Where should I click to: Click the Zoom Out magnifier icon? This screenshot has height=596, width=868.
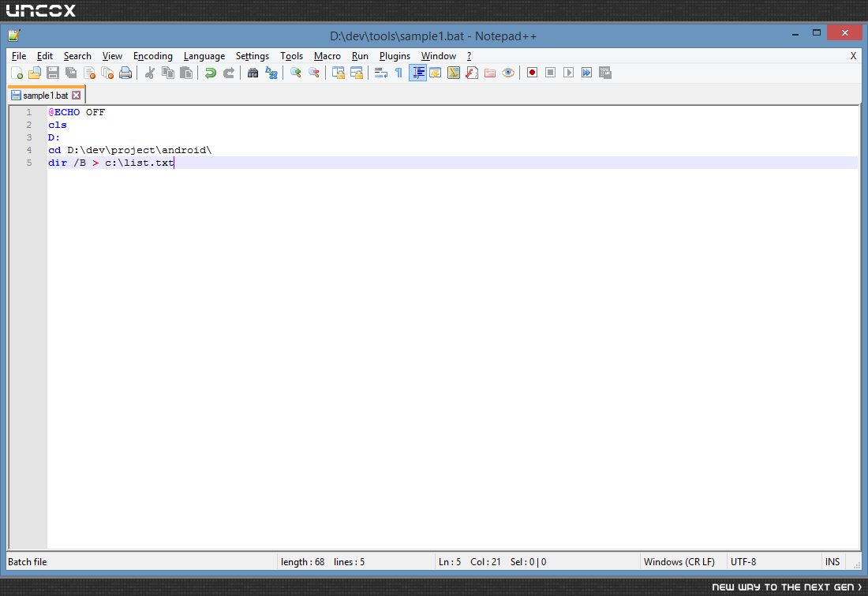314,73
